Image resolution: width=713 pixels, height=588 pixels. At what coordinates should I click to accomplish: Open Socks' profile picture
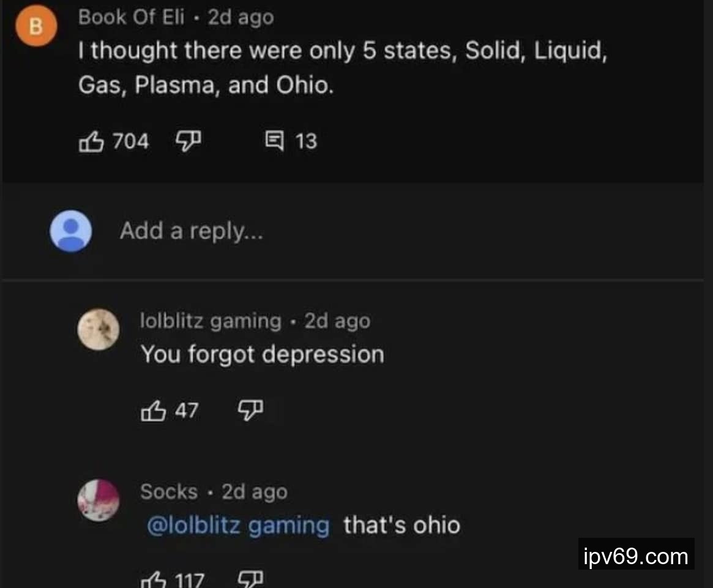click(x=98, y=500)
